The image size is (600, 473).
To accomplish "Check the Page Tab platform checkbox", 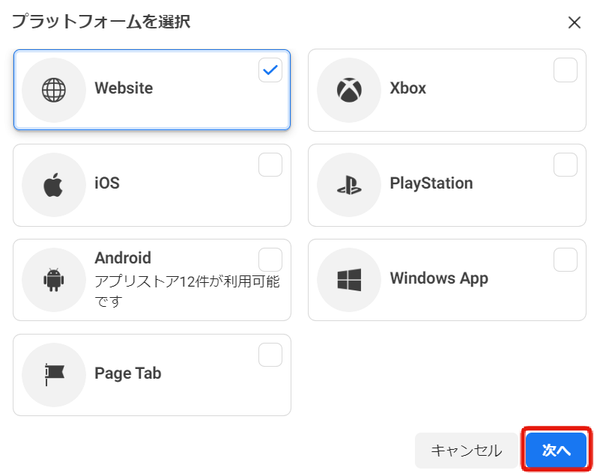I will (x=270, y=355).
